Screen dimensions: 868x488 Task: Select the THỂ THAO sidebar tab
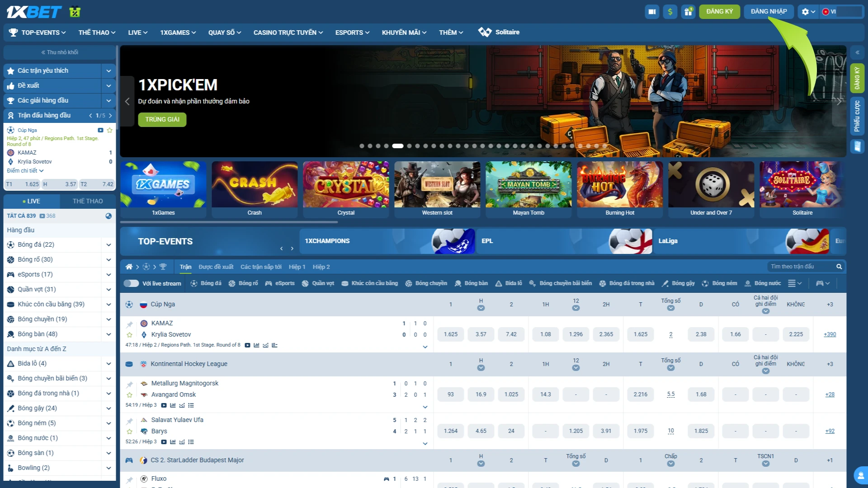(88, 201)
